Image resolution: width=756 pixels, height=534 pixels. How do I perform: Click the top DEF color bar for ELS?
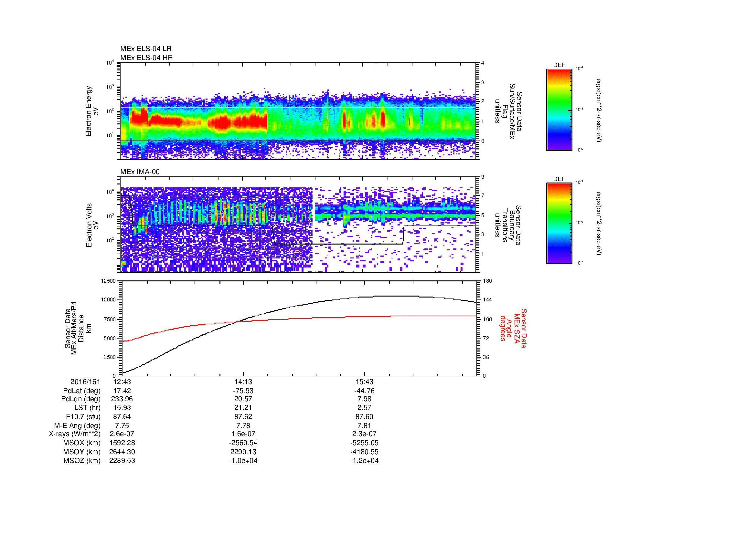(559, 110)
